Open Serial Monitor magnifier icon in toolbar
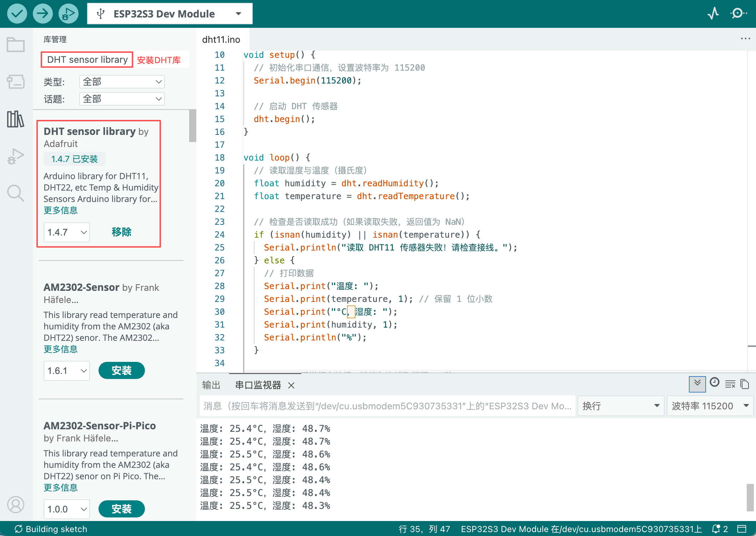 coord(738,14)
